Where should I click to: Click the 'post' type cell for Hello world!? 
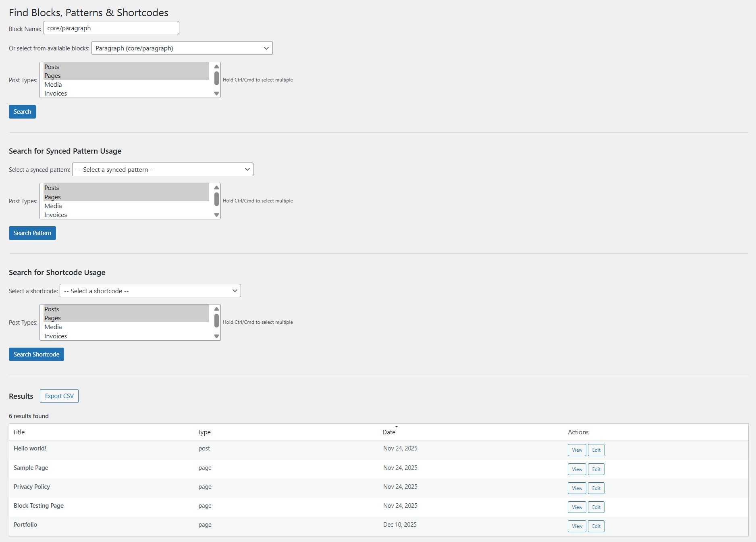tap(204, 448)
